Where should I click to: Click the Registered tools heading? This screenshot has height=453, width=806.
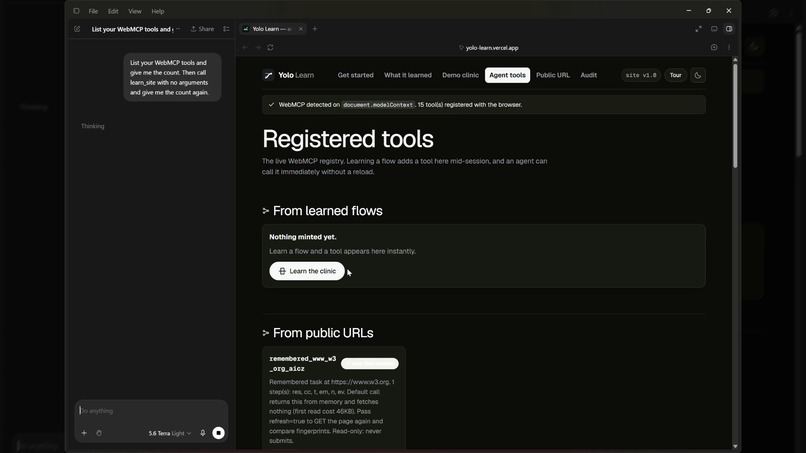(x=348, y=139)
